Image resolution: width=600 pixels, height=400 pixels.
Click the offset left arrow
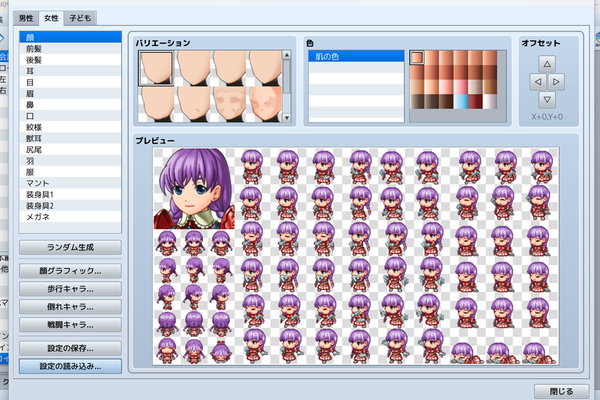[x=538, y=82]
